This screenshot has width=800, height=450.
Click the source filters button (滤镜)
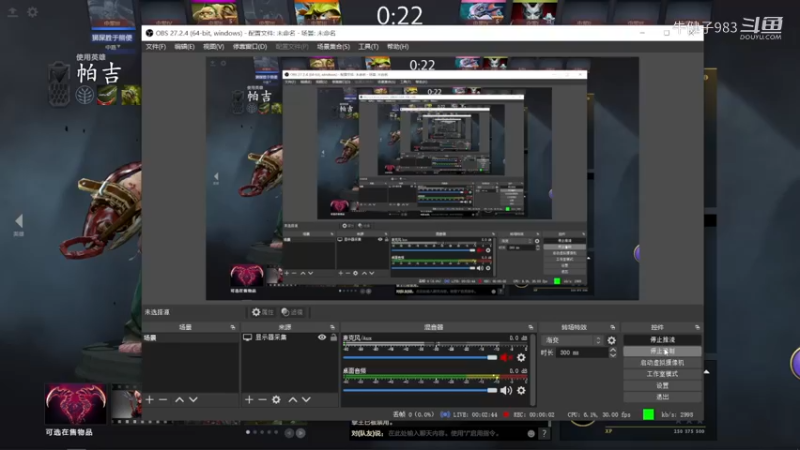click(292, 312)
